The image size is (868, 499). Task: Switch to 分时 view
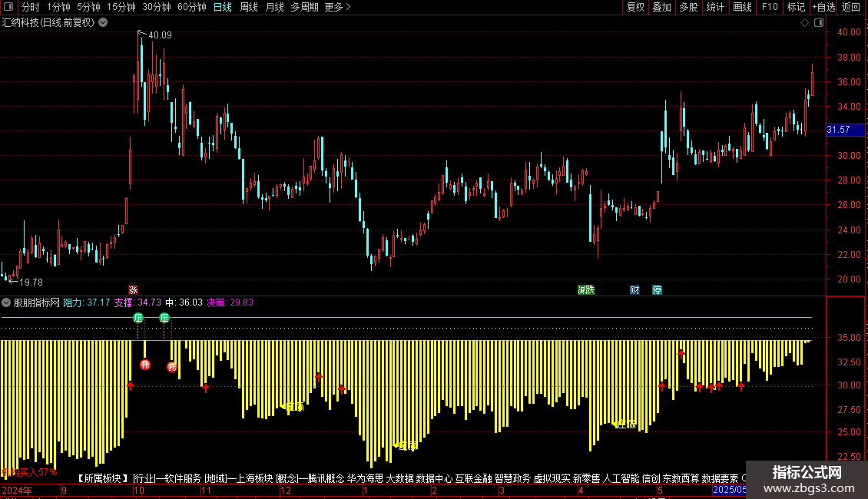tap(31, 7)
